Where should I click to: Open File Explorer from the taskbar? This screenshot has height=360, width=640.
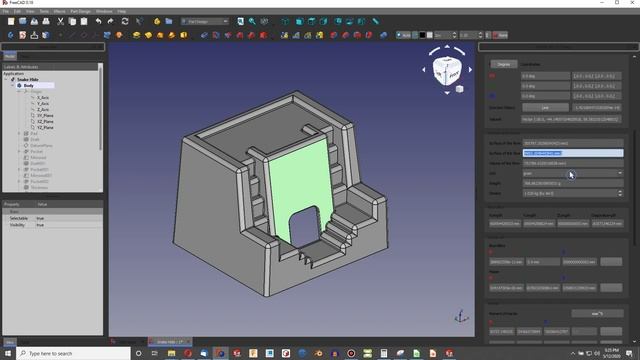pos(171,353)
